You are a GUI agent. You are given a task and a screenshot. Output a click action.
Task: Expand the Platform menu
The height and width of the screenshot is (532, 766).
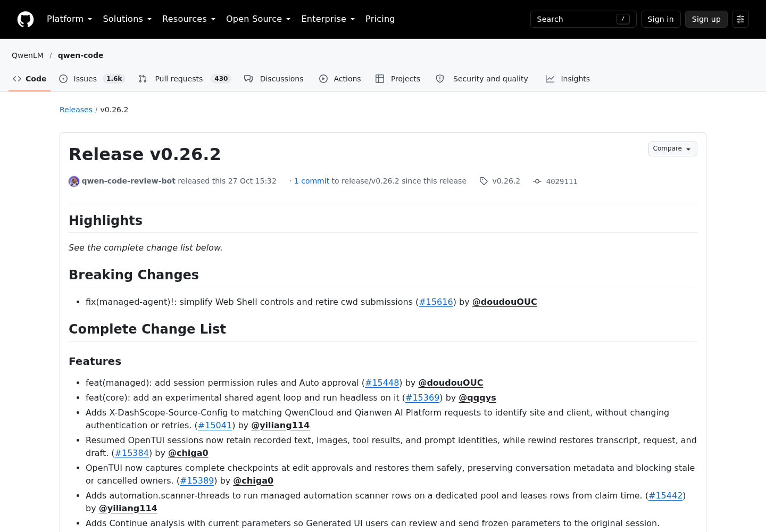70,19
